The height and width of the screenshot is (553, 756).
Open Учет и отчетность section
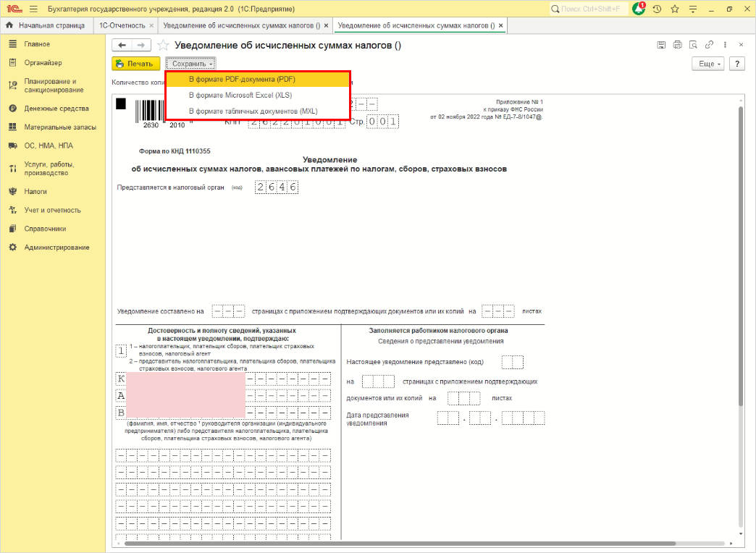pos(53,210)
